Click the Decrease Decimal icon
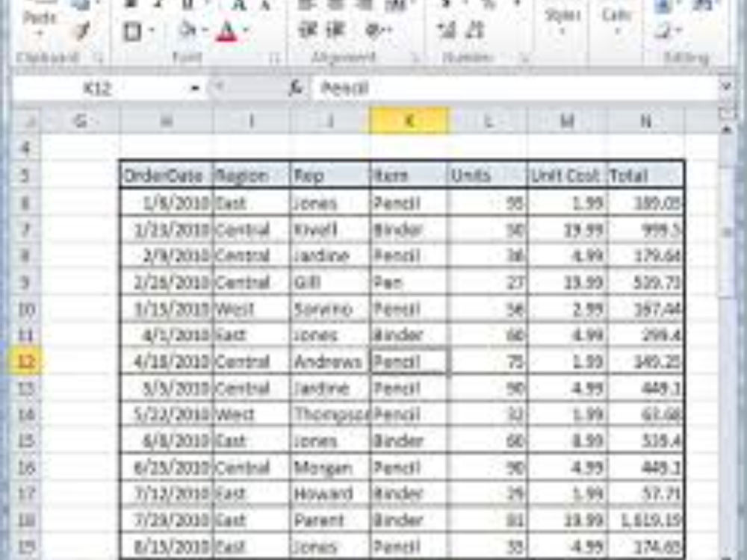The width and height of the screenshot is (747, 560). [x=475, y=31]
